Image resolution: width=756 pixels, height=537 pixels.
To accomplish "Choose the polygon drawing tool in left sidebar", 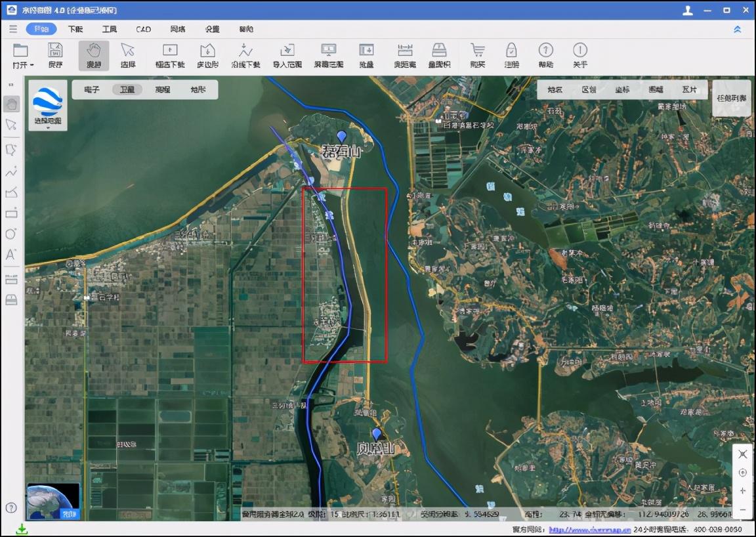I will (11, 150).
